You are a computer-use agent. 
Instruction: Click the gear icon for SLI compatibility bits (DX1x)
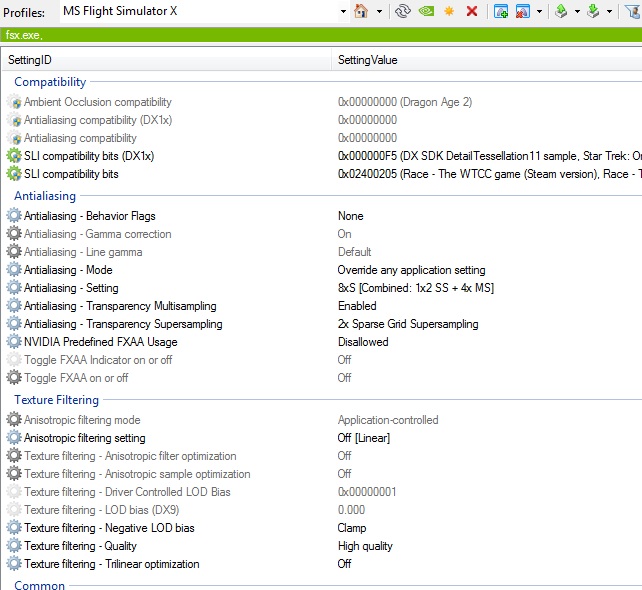pos(14,156)
